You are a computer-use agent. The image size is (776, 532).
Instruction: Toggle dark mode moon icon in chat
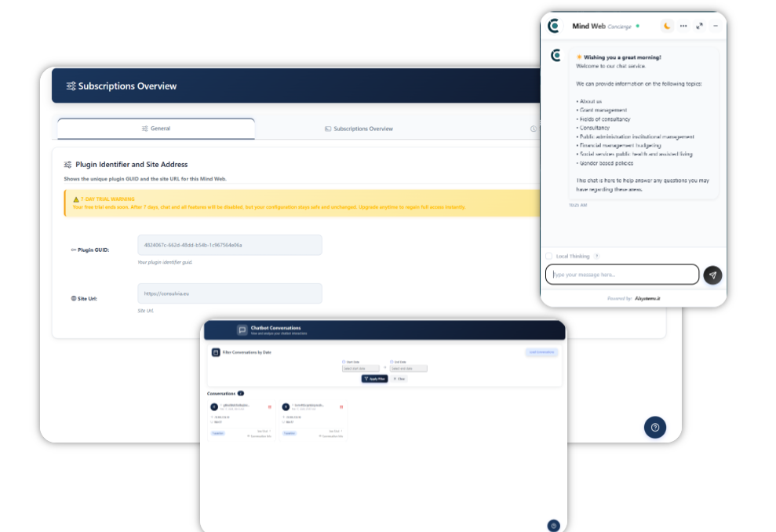click(x=667, y=26)
